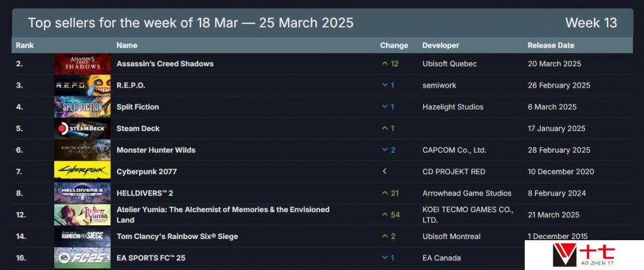The image size is (644, 270).
Task: Click the up 21 change indicator
Action: 390,193
